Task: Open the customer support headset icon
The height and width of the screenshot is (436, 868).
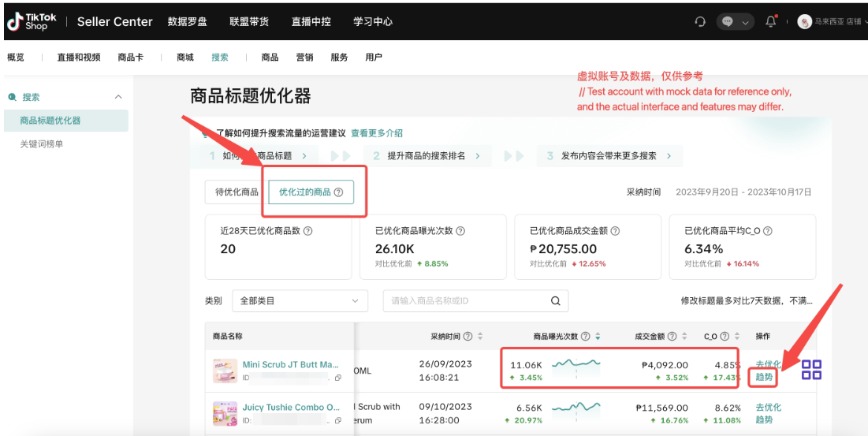Action: point(700,21)
